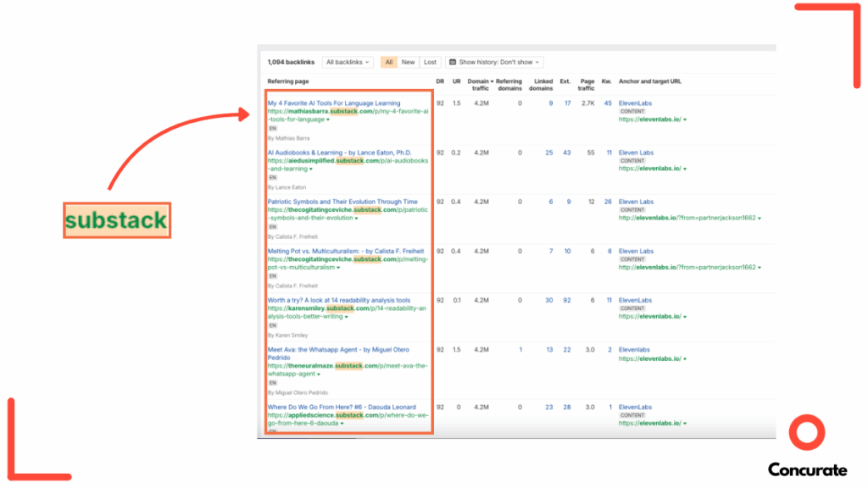Switch to the New backlinks tab
The height and width of the screenshot is (488, 868).
tap(408, 62)
